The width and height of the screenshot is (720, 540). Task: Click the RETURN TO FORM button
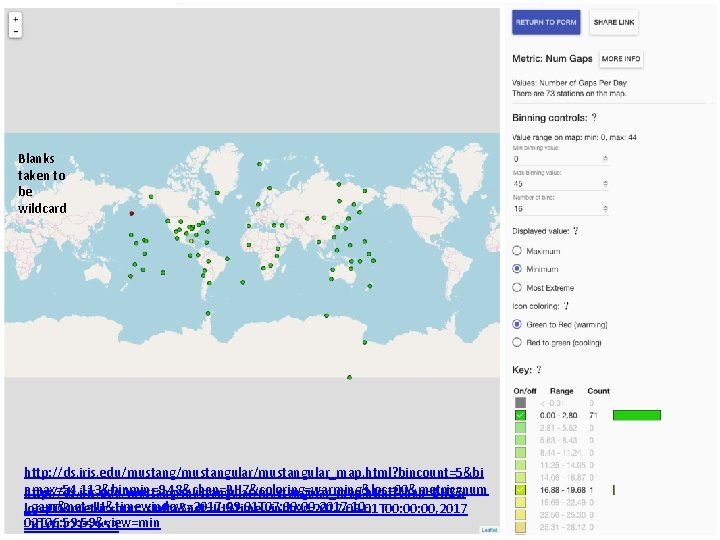[546, 22]
